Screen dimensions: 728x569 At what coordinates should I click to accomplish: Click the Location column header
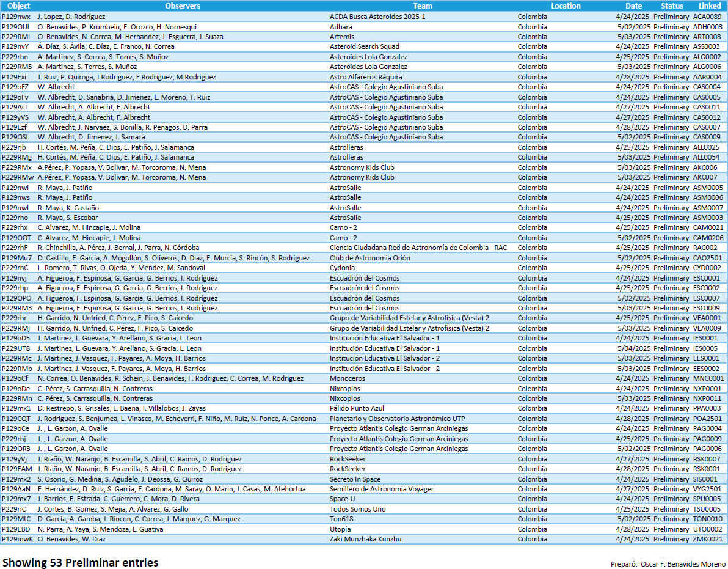[566, 6]
